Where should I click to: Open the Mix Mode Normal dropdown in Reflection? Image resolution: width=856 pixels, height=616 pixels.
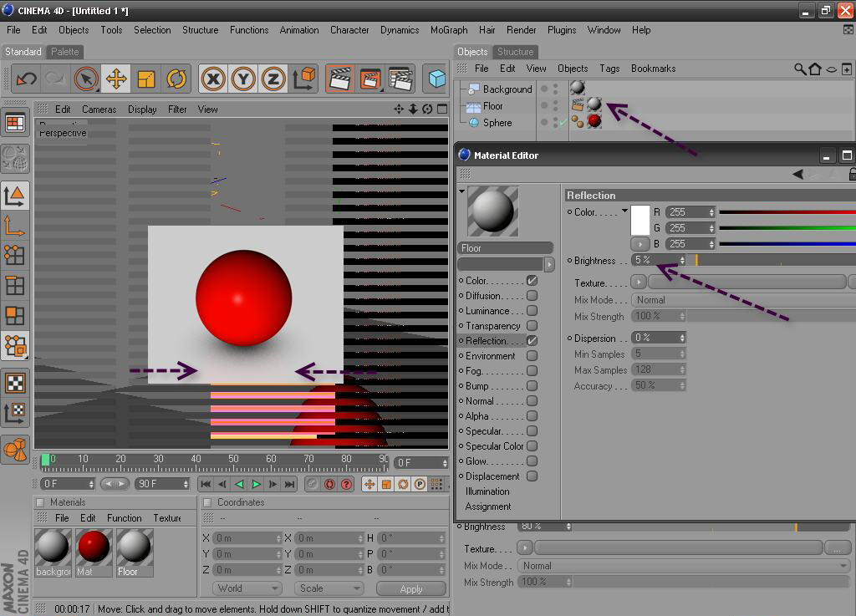(743, 300)
